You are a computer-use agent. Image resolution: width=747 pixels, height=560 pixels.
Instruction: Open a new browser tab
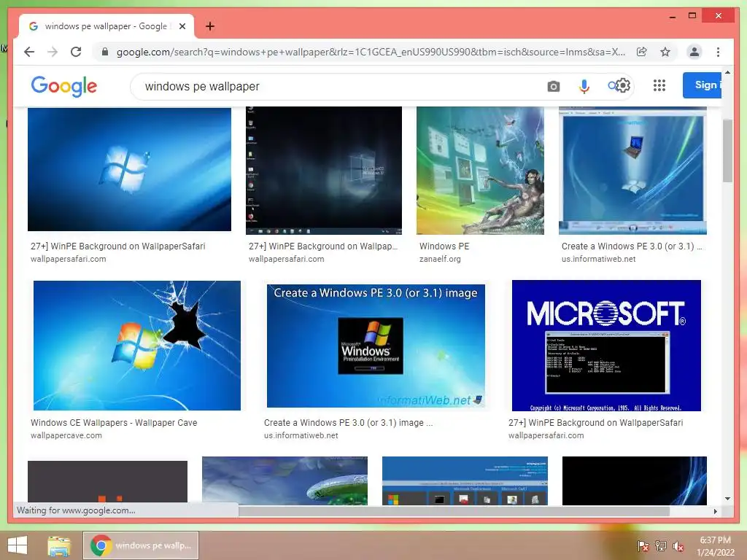pos(210,26)
